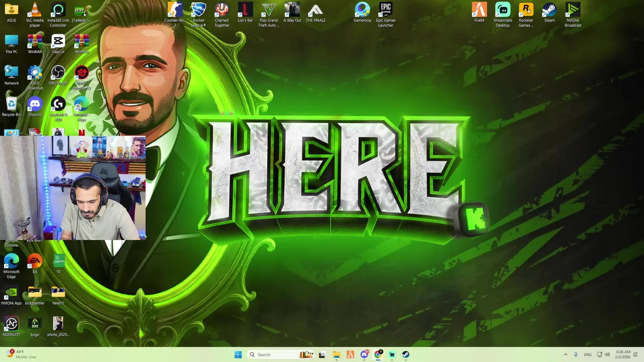Launch Microsoft Edge desktop shortcut

coord(11,266)
